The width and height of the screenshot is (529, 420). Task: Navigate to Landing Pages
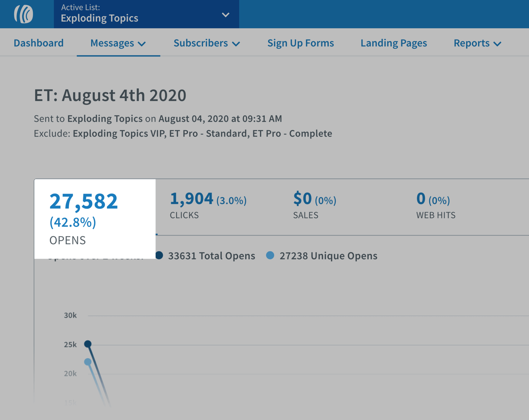[394, 43]
